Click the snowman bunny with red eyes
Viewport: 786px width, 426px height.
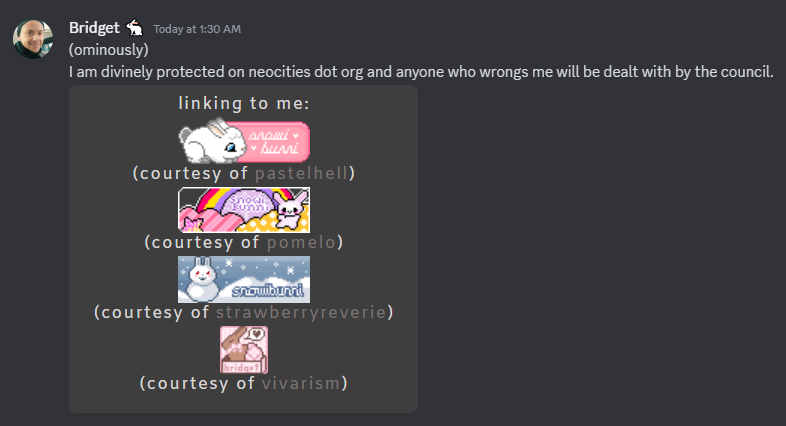202,280
